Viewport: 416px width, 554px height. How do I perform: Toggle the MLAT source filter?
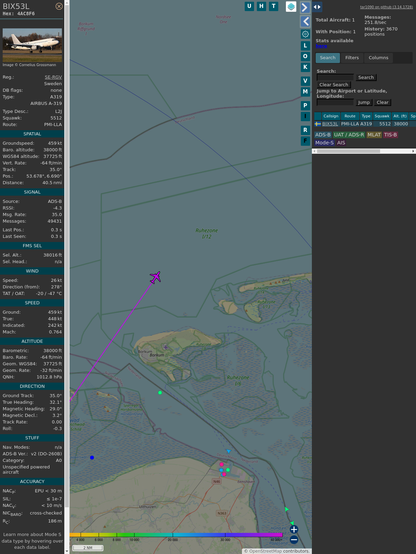point(374,135)
